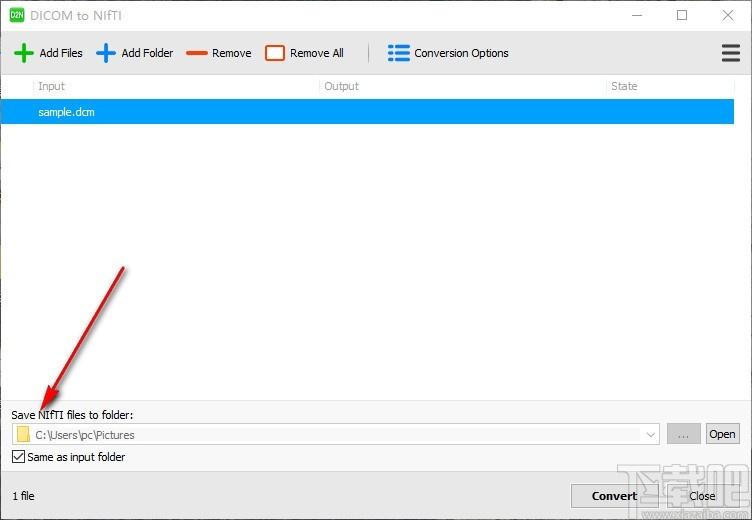752x520 pixels.
Task: Click the Conversion Options label
Action: (x=461, y=53)
